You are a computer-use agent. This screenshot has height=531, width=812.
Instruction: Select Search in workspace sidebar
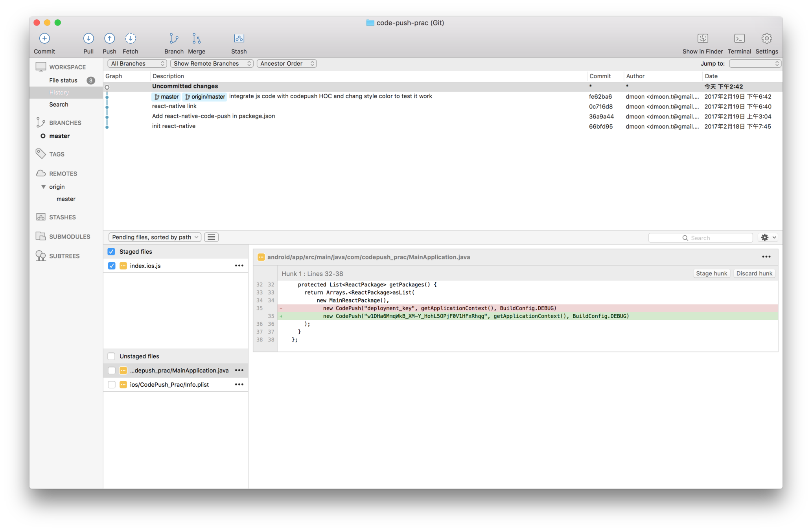pyautogui.click(x=59, y=105)
